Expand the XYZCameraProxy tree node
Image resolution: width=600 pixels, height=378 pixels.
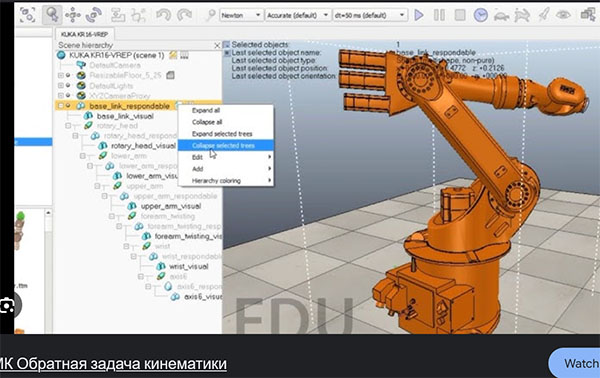point(60,95)
